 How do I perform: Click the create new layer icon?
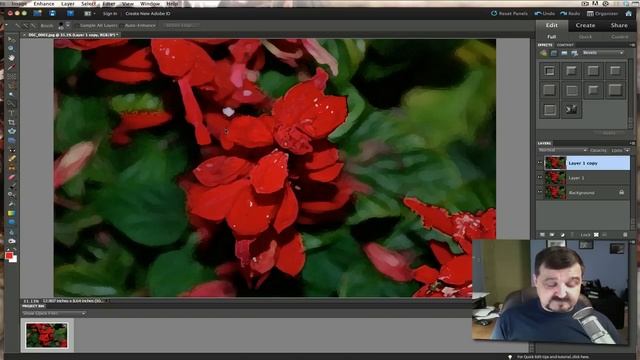(x=542, y=235)
